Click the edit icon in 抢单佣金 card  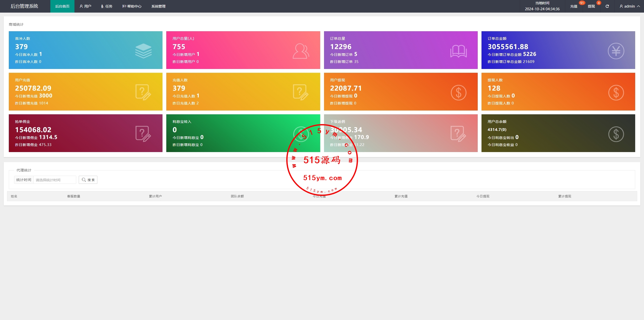[143, 134]
